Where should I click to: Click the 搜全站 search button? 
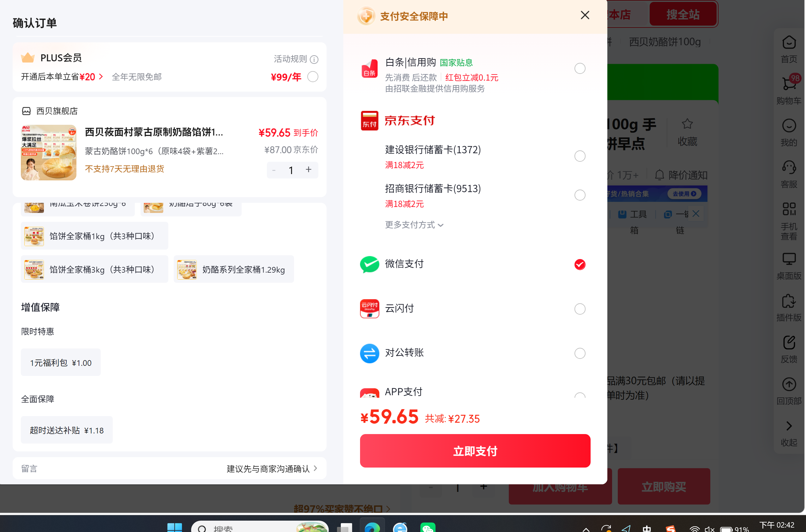coord(683,14)
